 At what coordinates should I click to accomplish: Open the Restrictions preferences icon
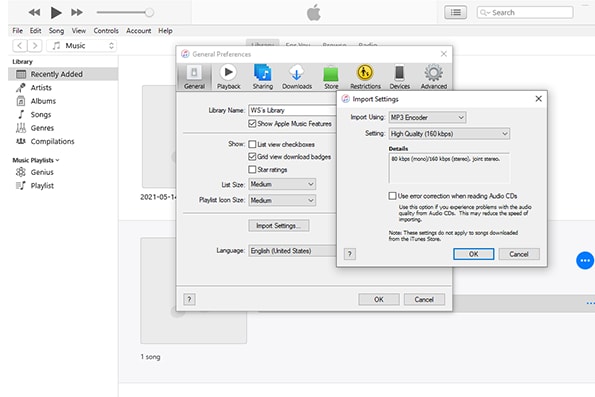click(365, 72)
